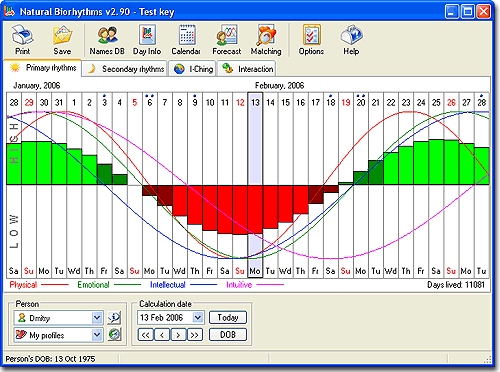The image size is (500, 372).
Task: Click the application icon in the title bar
Action: click(9, 12)
